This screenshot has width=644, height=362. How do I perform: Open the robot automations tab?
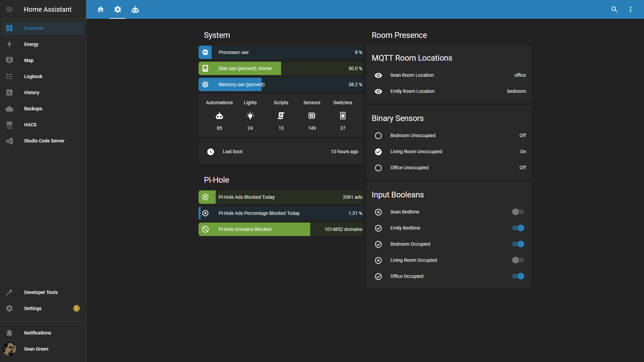(x=135, y=9)
